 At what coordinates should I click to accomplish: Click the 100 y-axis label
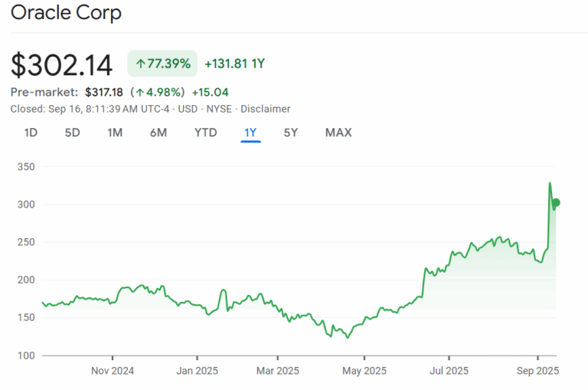26,356
